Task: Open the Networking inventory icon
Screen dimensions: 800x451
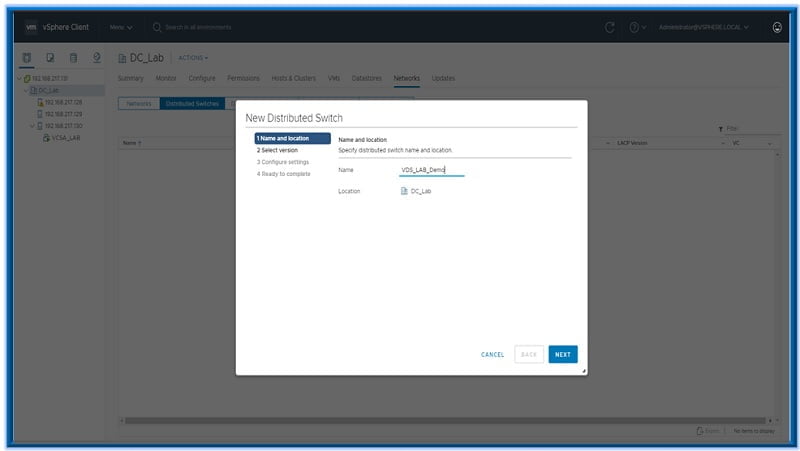Action: point(97,58)
